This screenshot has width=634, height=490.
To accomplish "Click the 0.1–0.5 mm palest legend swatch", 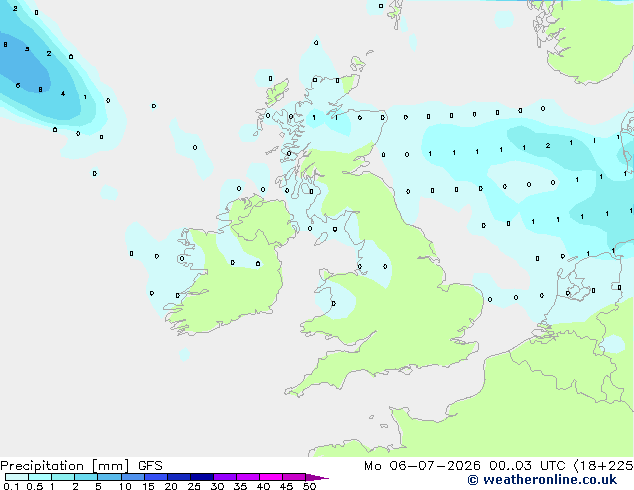I will (17, 477).
